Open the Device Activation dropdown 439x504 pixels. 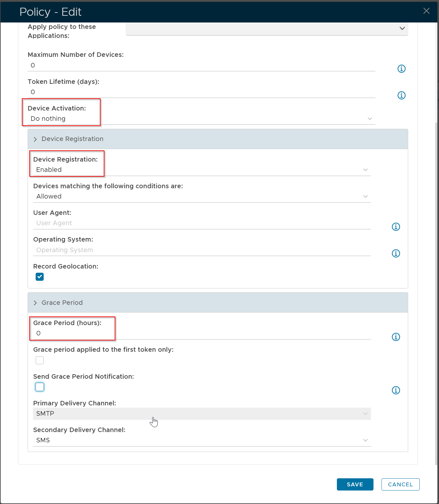(201, 119)
